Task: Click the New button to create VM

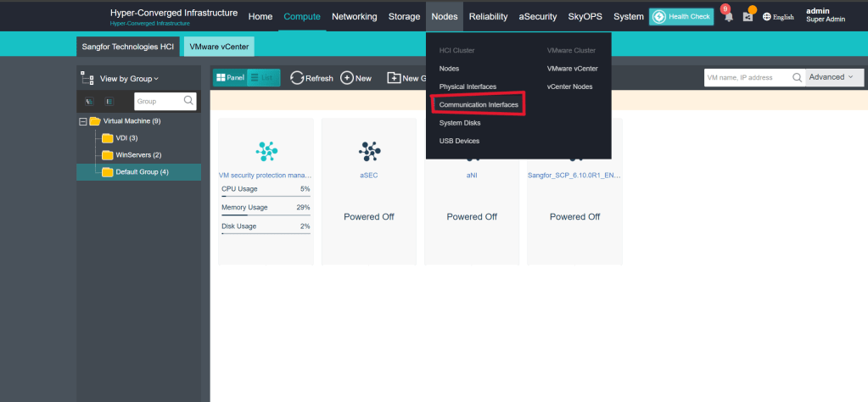Action: click(356, 78)
